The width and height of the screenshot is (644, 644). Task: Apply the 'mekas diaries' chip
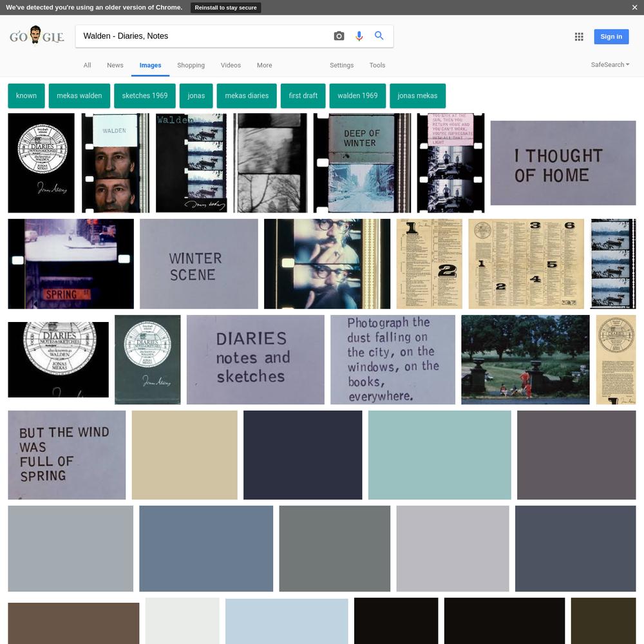click(247, 96)
